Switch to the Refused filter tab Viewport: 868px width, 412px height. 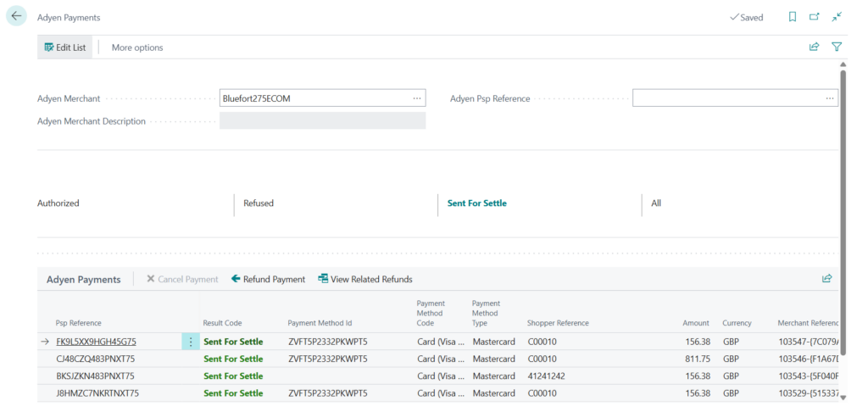pos(259,203)
